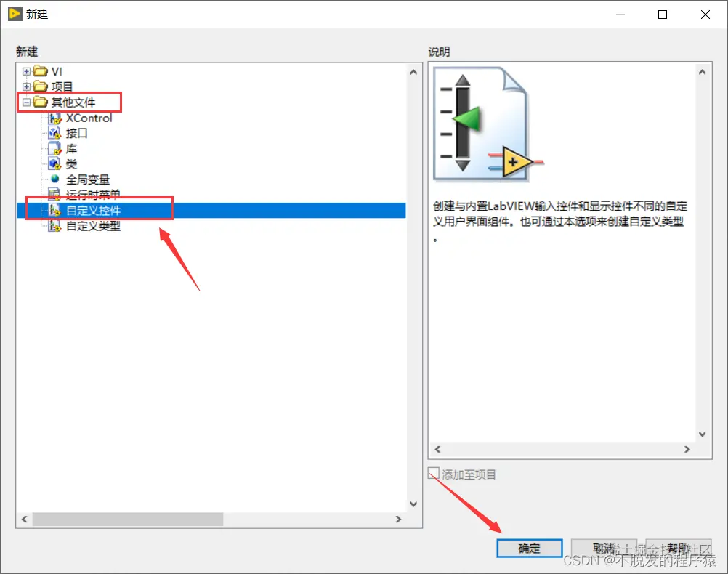Viewport: 728px width, 574px height.
Task: Confirm with the 确定 button
Action: click(529, 549)
